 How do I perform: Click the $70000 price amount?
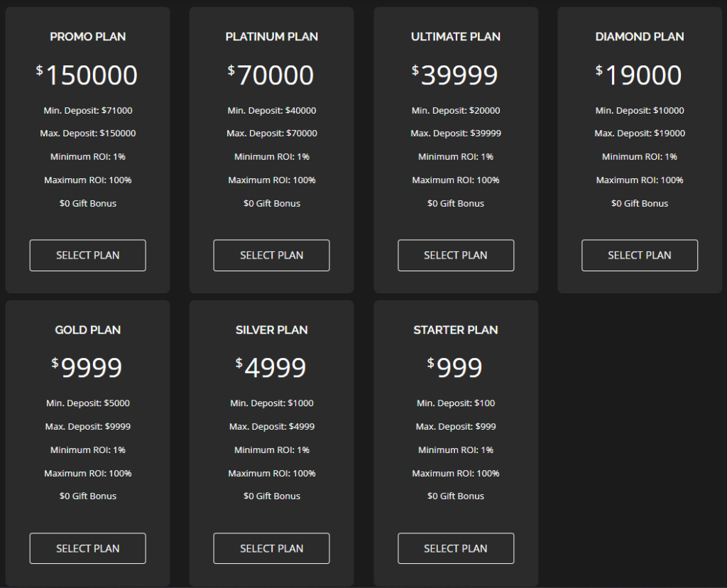tap(272, 75)
